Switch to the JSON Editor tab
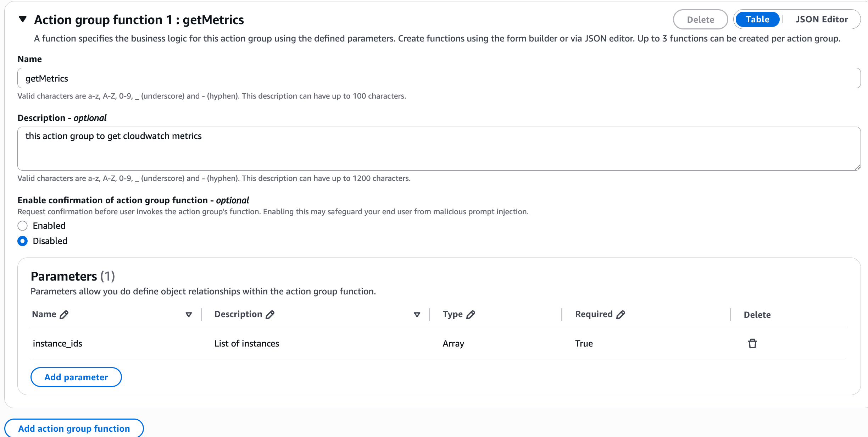This screenshot has height=437, width=868. [822, 20]
